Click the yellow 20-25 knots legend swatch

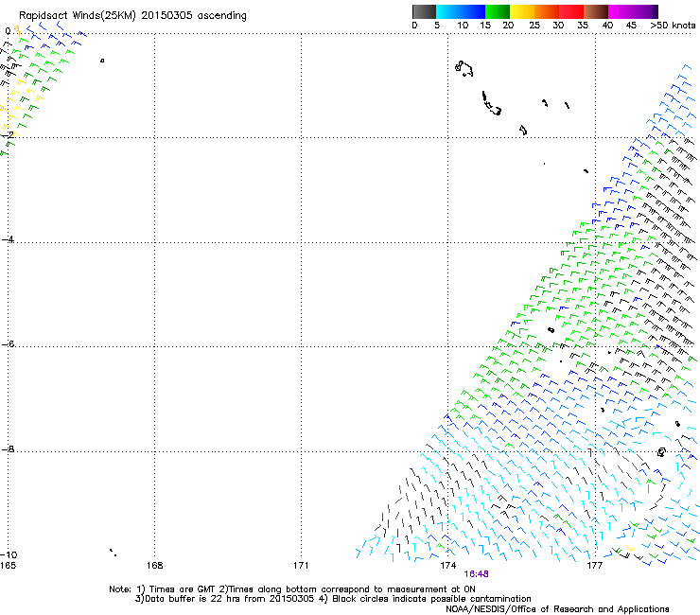[x=522, y=11]
